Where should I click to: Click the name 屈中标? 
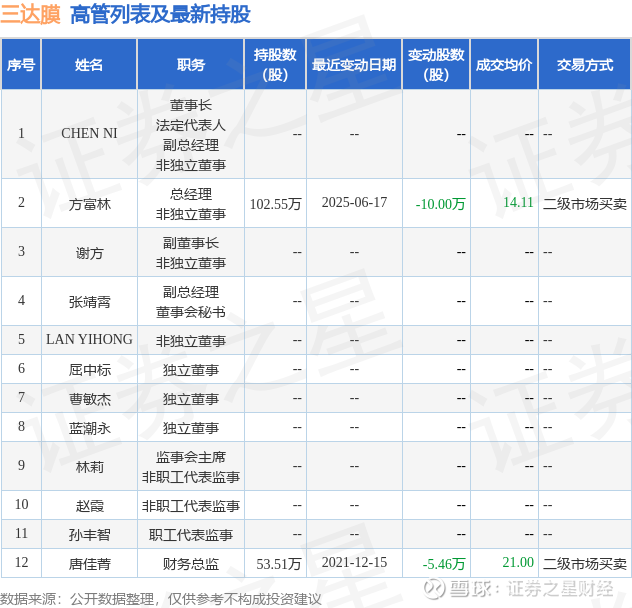coord(89,370)
